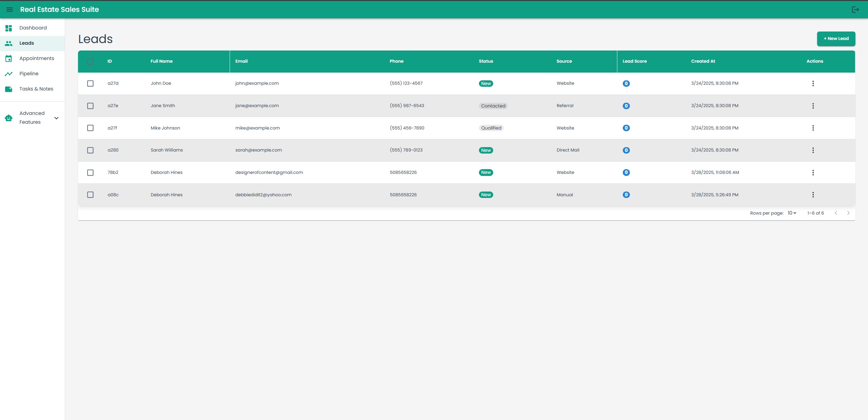Go to Appointments in sidebar
The image size is (868, 420).
pyautogui.click(x=37, y=58)
